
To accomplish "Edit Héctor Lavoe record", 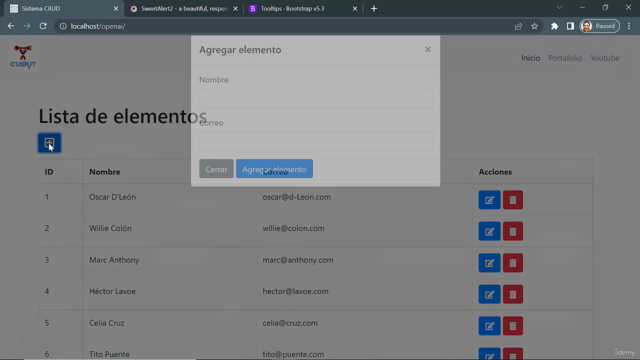I will pos(489,294).
